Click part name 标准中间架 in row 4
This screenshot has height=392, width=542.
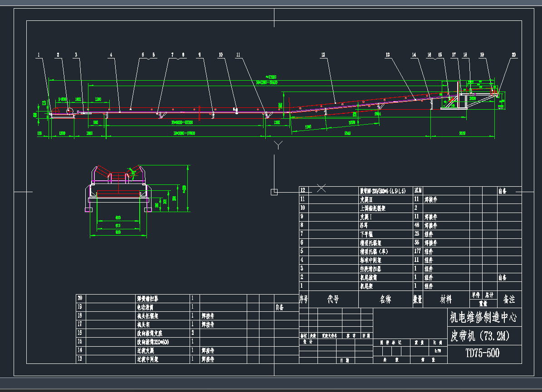point(371,260)
